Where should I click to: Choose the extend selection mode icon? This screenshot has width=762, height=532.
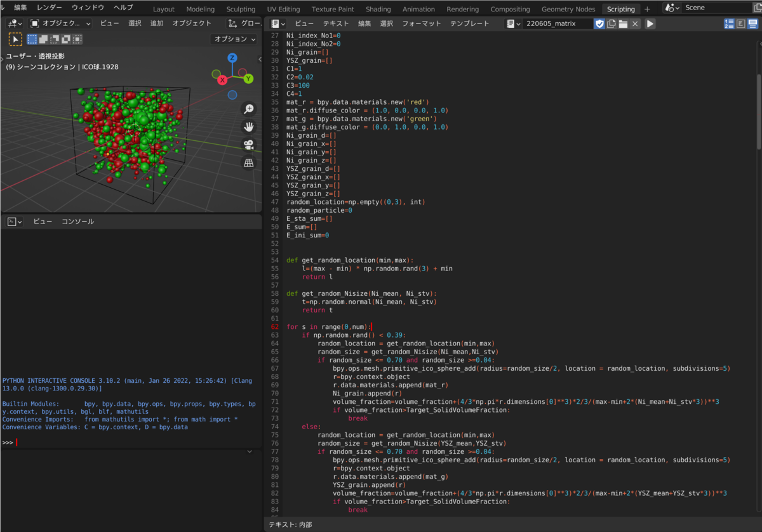point(43,39)
